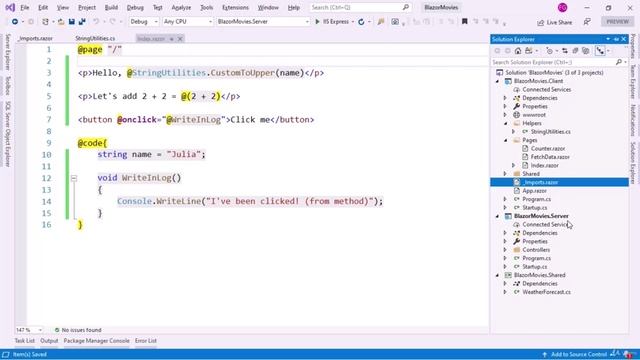Open the Package Manager Console tab

tap(96, 340)
